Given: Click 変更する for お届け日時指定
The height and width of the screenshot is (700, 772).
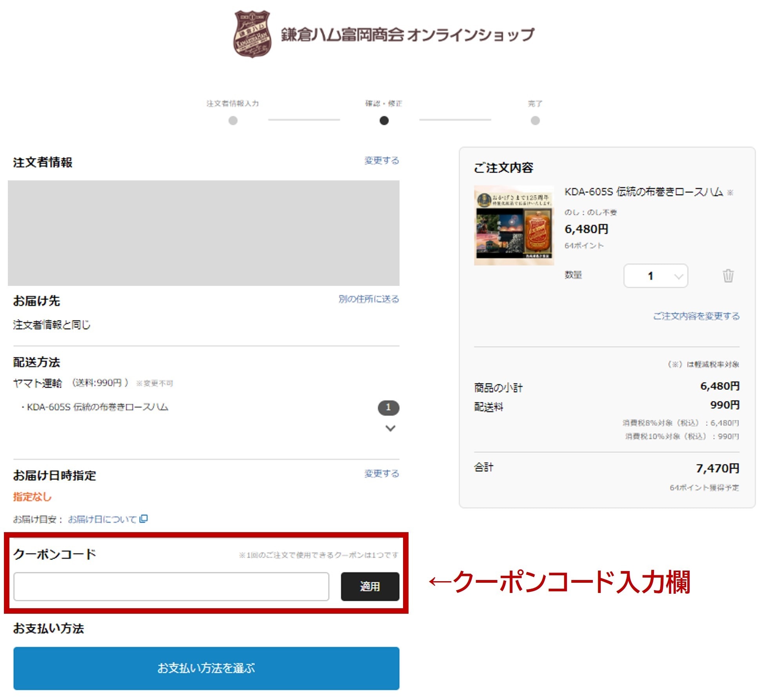Looking at the screenshot, I should [381, 473].
